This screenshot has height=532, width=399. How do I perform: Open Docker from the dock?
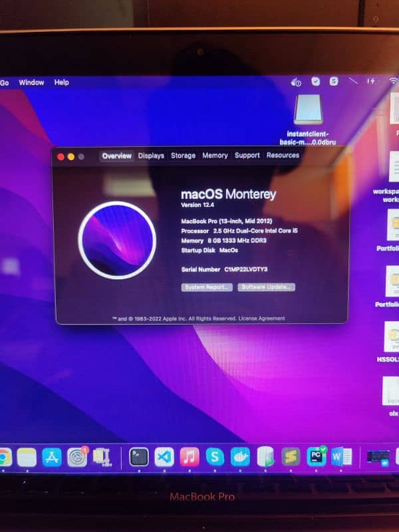coord(240,456)
